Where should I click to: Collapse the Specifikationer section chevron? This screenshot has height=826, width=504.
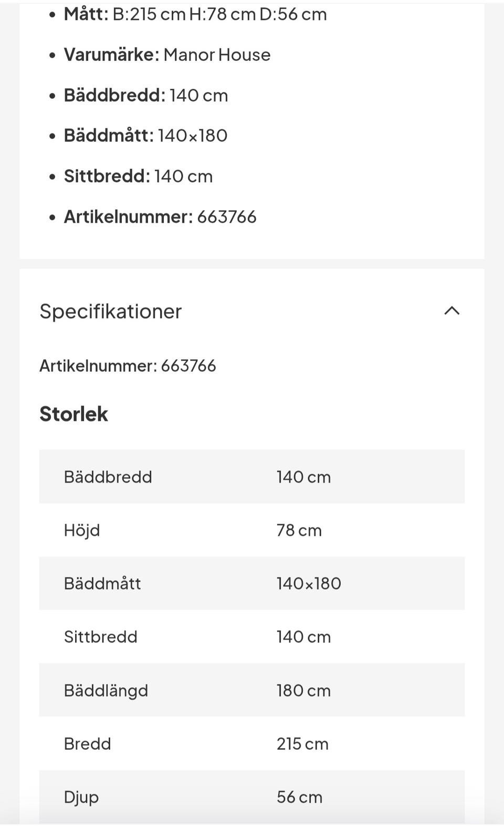[x=451, y=311]
